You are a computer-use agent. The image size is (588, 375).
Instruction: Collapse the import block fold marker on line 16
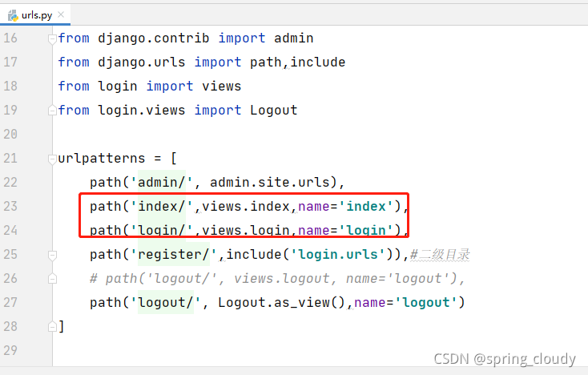point(52,38)
